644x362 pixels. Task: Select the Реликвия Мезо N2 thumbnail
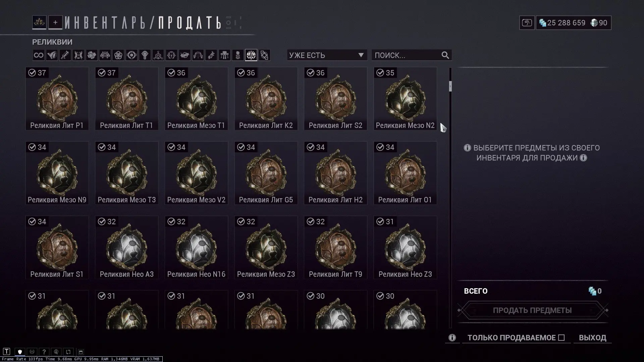point(405,99)
